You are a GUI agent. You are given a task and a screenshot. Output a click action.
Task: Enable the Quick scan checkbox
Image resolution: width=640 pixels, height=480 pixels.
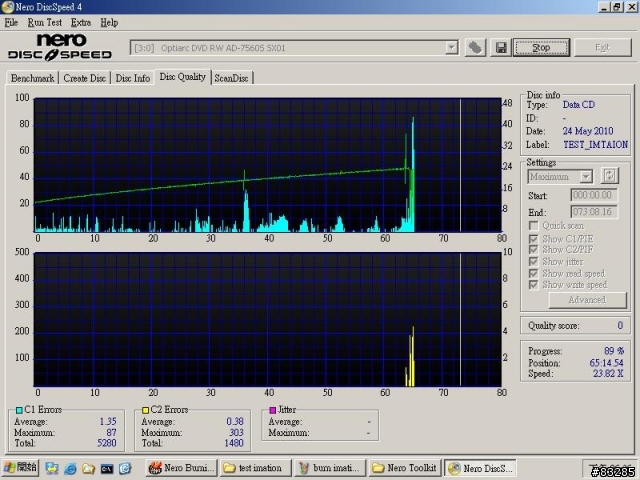(534, 226)
